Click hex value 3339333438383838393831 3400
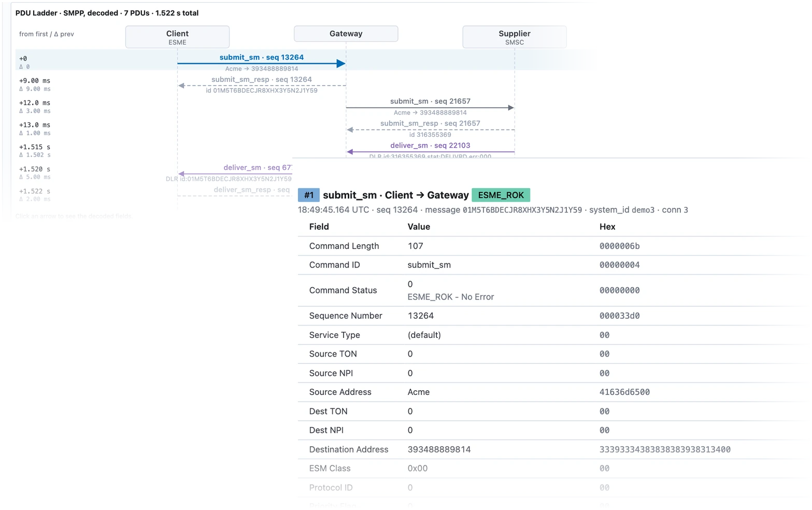This screenshot has width=812, height=510. (665, 449)
